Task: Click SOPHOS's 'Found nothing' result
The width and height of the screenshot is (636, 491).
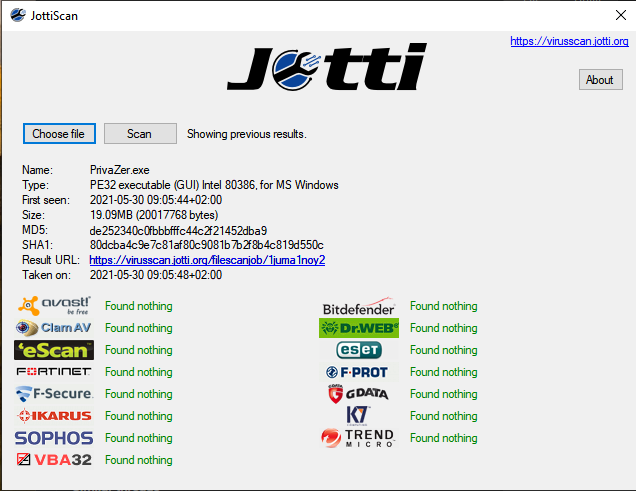Action: pos(139,438)
